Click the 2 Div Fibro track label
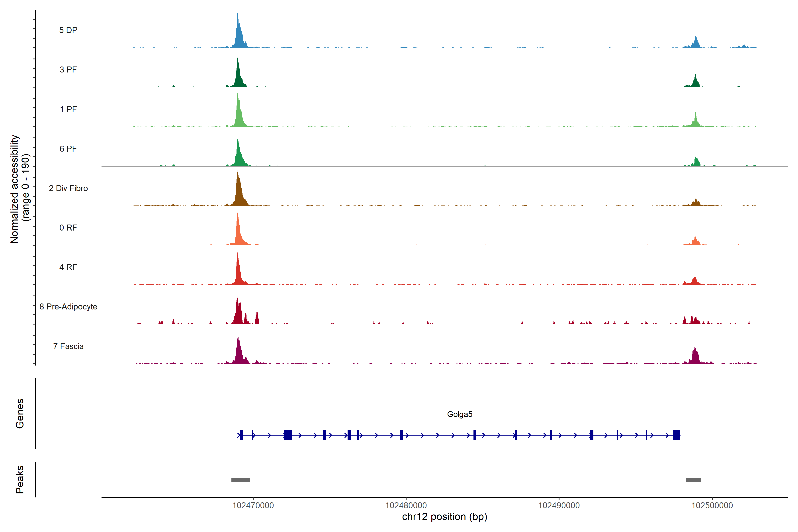The width and height of the screenshot is (798, 532). pos(68,188)
